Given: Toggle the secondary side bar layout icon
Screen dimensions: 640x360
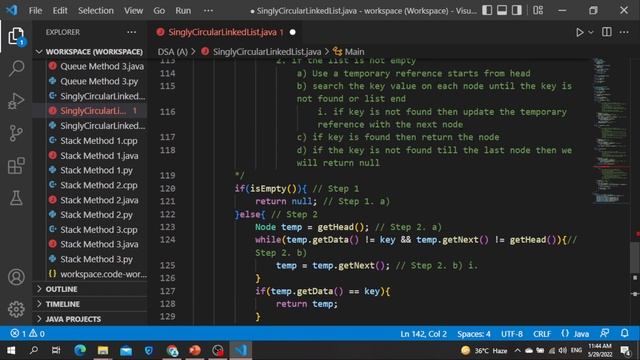Looking at the screenshot, I should [x=517, y=10].
